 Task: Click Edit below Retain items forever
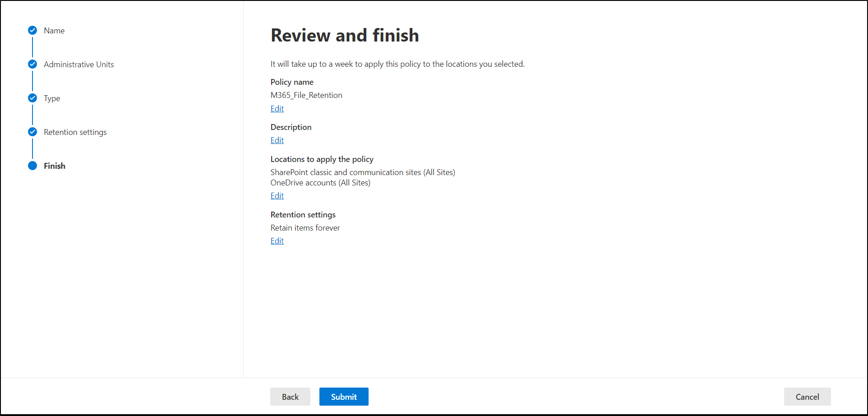pos(277,241)
